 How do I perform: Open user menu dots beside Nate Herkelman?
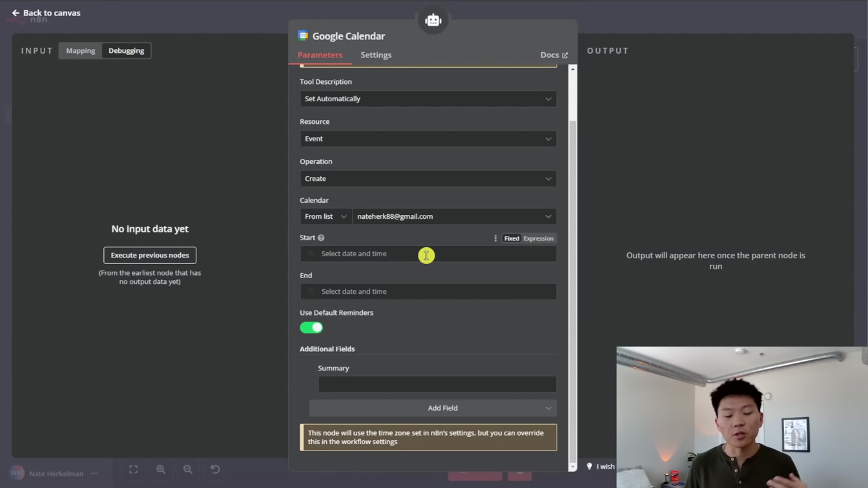coord(95,473)
